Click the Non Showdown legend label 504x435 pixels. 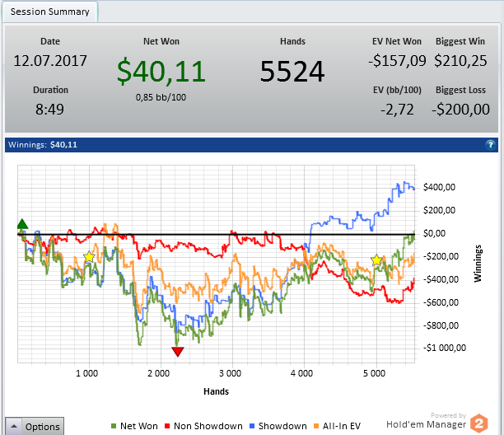[208, 426]
